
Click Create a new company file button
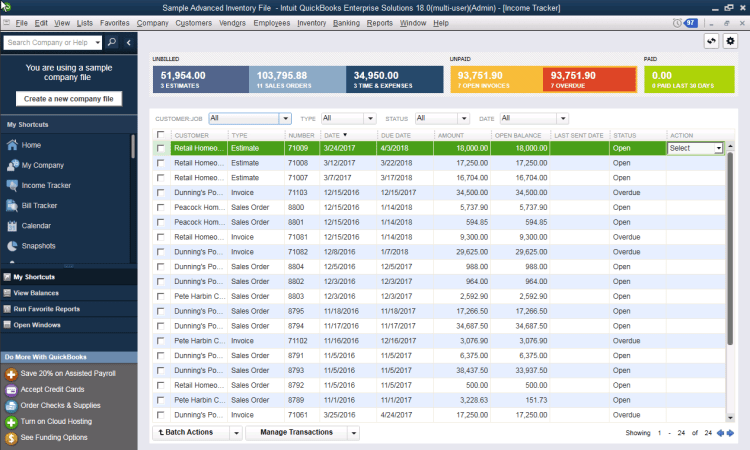[x=69, y=98]
